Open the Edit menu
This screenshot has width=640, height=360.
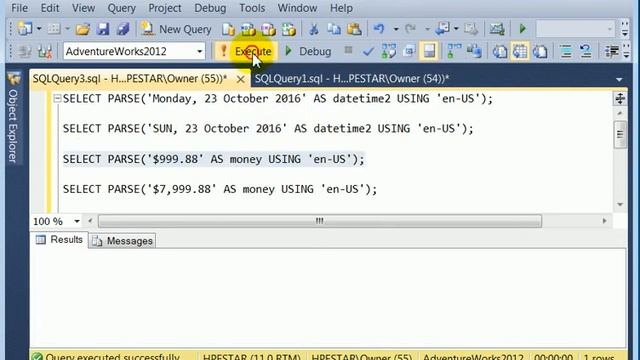[50, 8]
